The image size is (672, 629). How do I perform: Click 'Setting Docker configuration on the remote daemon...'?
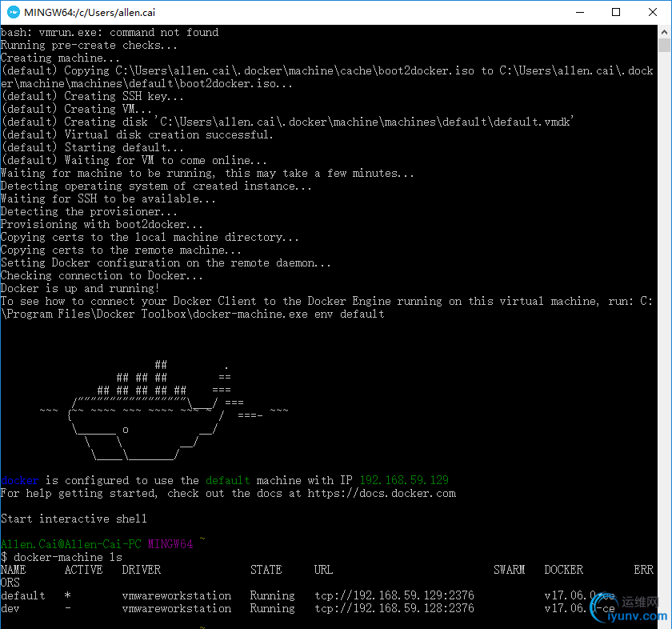[x=166, y=263]
